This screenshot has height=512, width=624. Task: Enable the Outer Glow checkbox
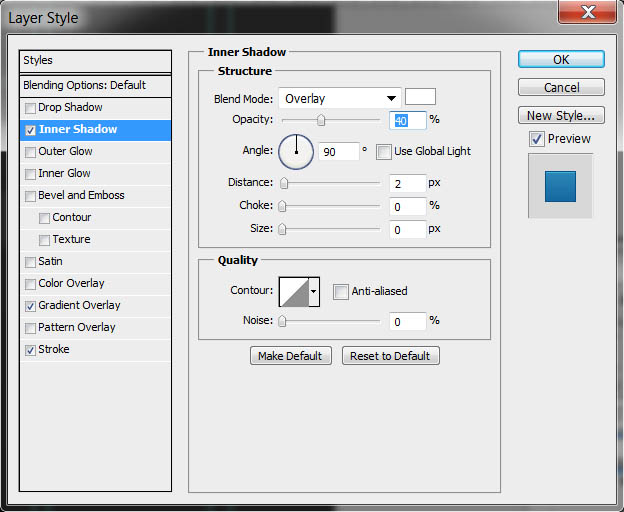click(30, 152)
